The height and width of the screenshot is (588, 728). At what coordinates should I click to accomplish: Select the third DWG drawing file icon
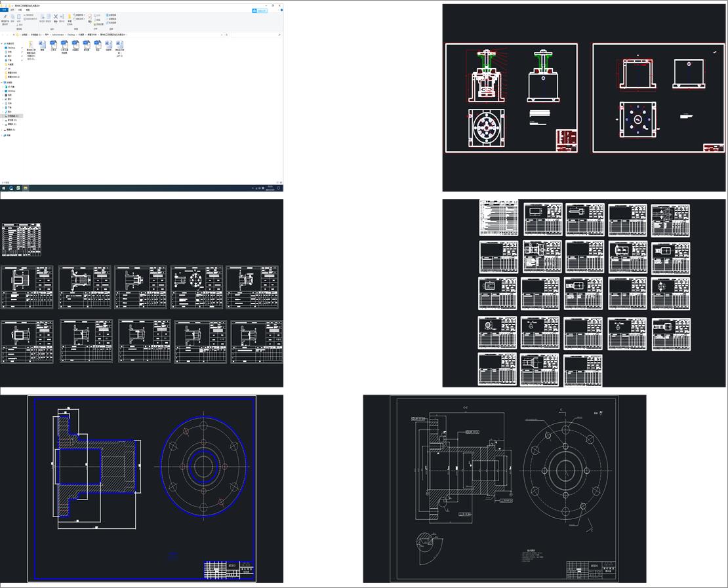tap(75, 45)
